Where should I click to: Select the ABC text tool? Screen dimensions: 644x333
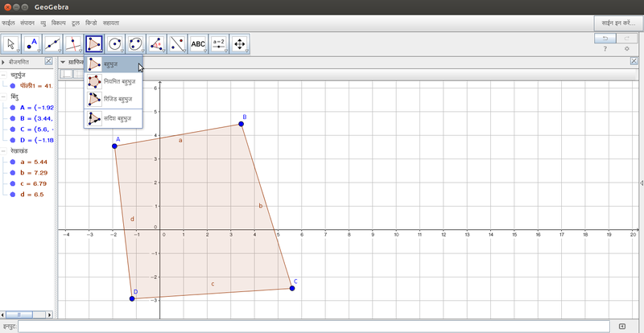click(x=198, y=44)
